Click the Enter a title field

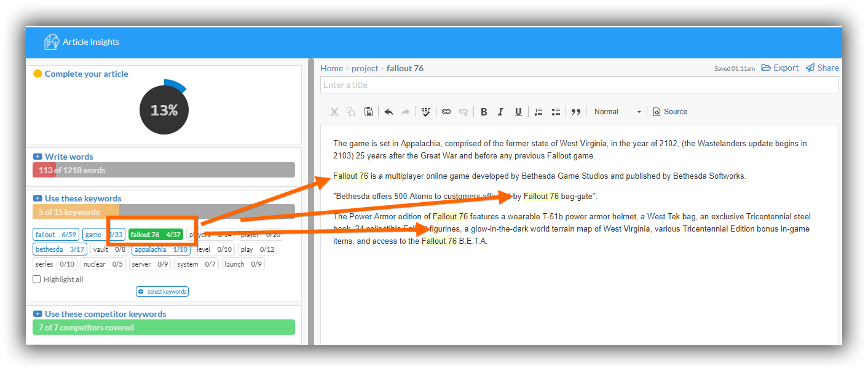579,85
